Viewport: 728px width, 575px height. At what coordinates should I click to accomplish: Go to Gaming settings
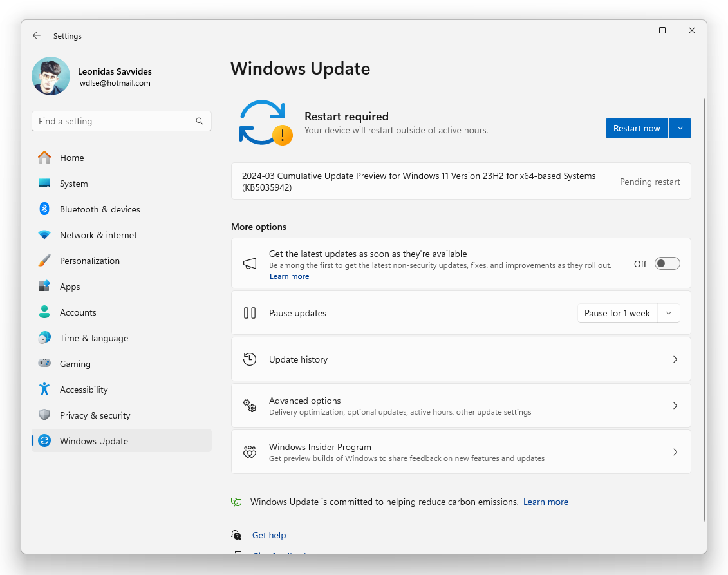click(122, 364)
